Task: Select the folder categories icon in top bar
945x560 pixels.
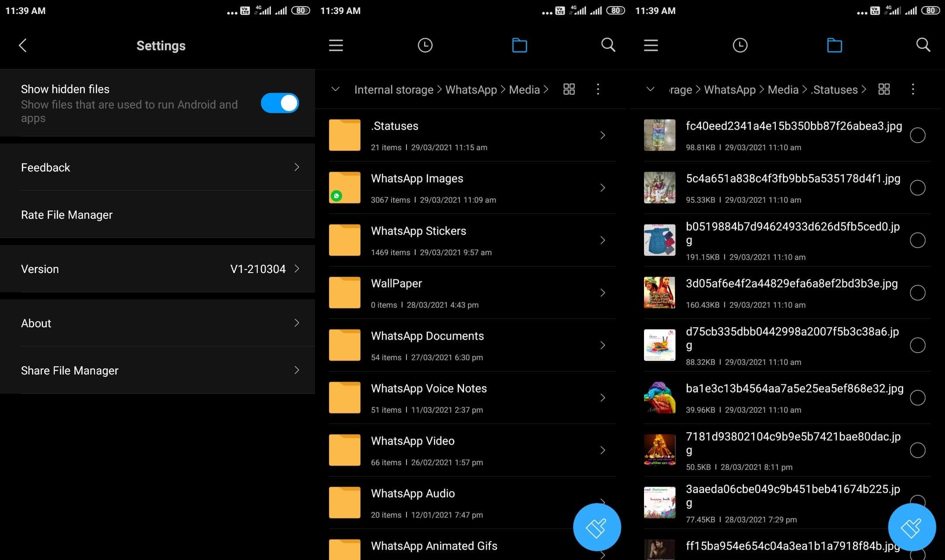Action: click(x=519, y=45)
